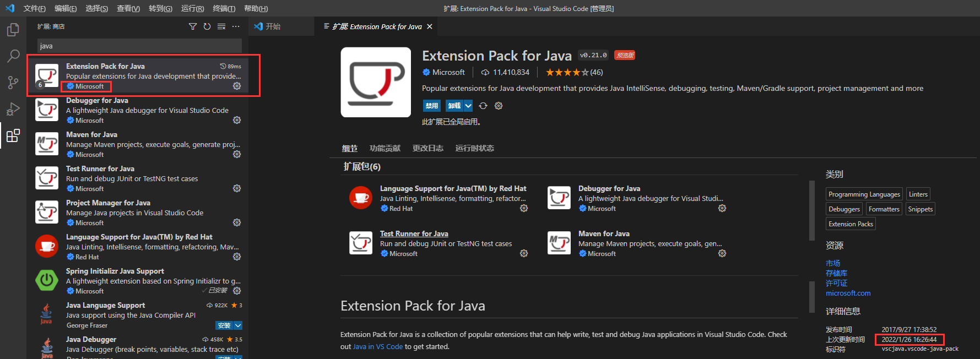Screen dimensions: 980x359
Task: Open the 运行(R) menu
Action: pos(192,8)
